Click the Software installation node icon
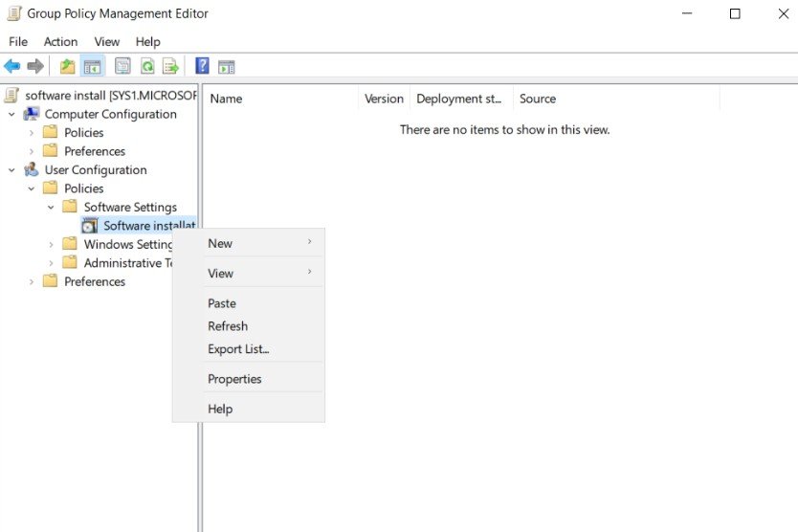798x532 pixels. pyautogui.click(x=90, y=226)
